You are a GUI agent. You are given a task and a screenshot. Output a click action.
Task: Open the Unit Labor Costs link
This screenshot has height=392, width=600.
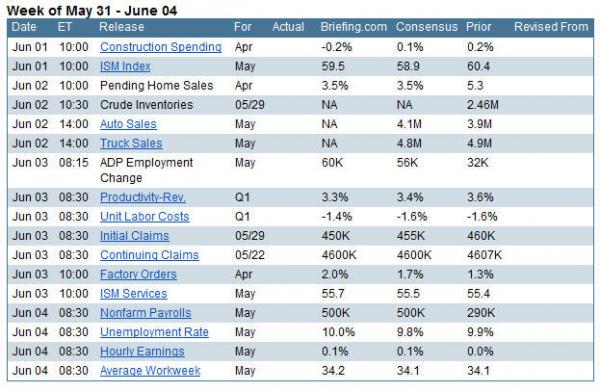pyautogui.click(x=145, y=216)
